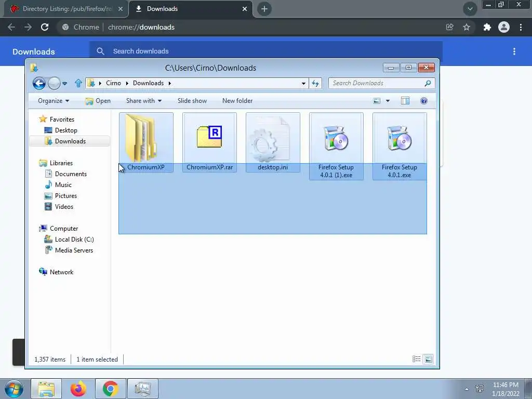Go back in Explorer window

click(x=39, y=83)
